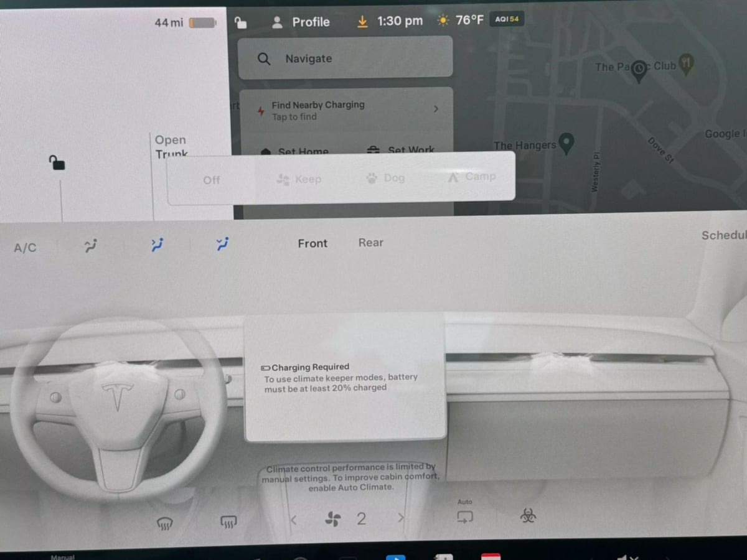Decrease fan speed with left arrow
Image resolution: width=747 pixels, height=560 pixels.
(294, 520)
